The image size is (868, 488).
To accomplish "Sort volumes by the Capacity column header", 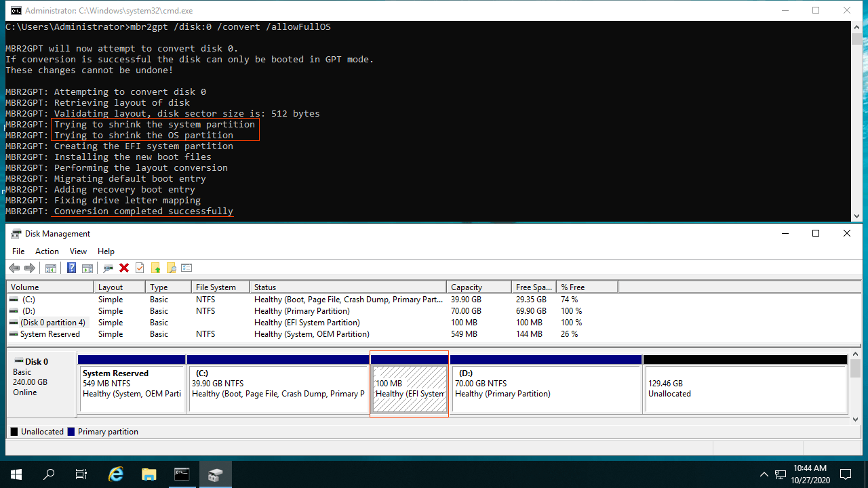I will (467, 287).
